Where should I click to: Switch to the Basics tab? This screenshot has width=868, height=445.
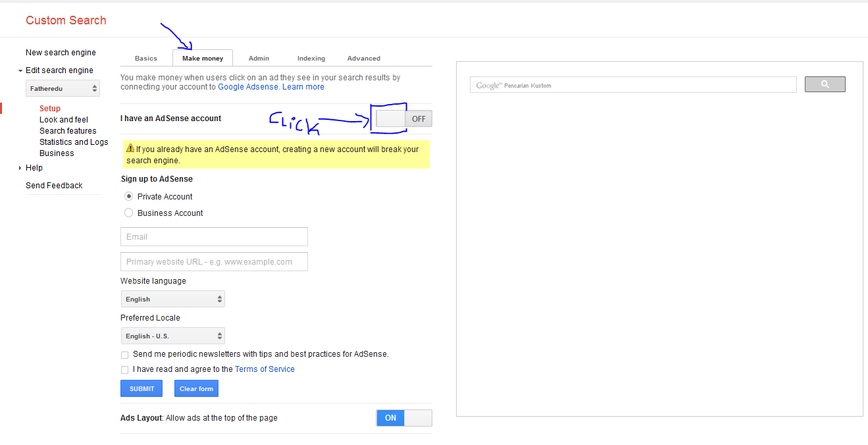pyautogui.click(x=146, y=58)
